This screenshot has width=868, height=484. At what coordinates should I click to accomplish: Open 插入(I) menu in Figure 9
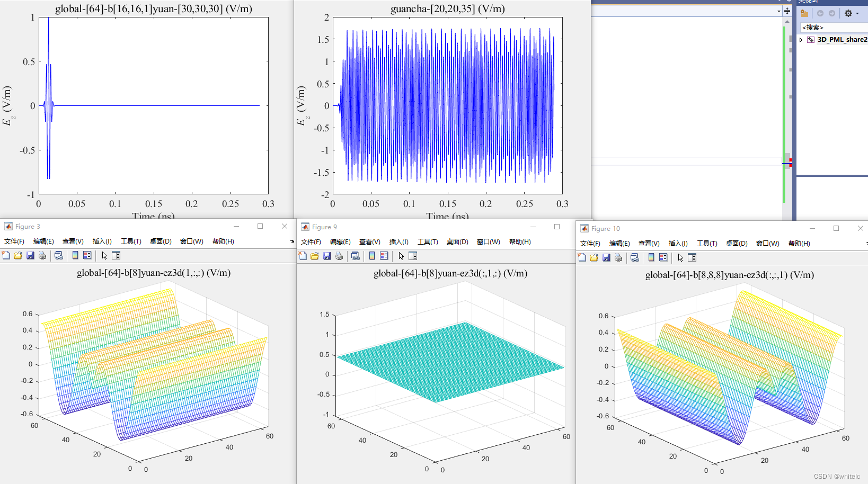[398, 242]
